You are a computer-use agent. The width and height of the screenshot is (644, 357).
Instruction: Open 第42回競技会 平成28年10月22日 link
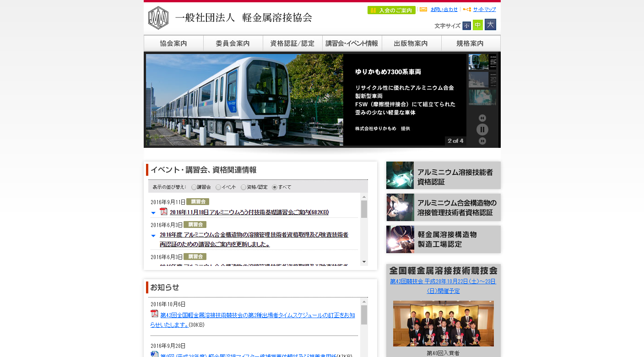(443, 286)
